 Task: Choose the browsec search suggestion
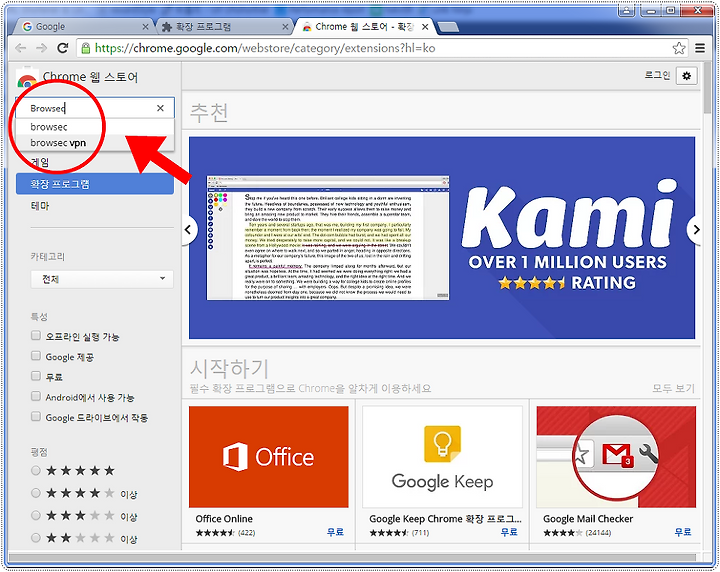[x=95, y=126]
